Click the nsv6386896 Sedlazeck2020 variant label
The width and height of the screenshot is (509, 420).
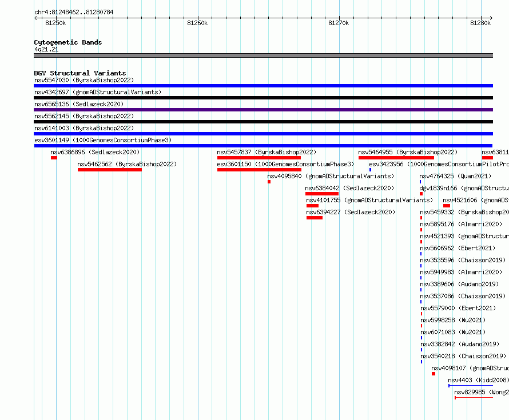click(x=95, y=152)
